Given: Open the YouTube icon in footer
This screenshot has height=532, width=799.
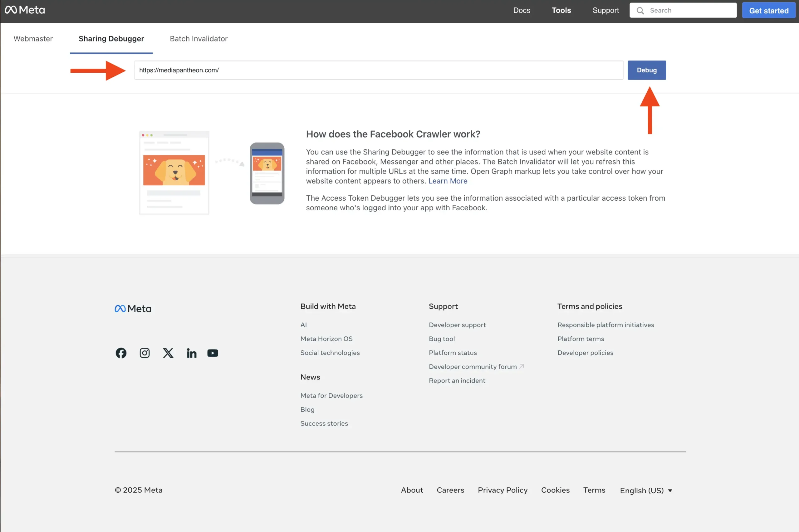Looking at the screenshot, I should (x=213, y=353).
